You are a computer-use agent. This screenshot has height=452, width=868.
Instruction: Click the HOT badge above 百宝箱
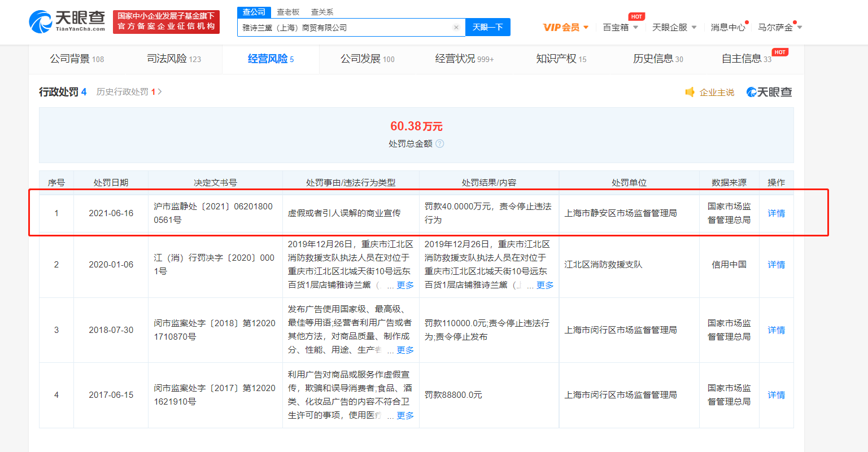(636, 16)
